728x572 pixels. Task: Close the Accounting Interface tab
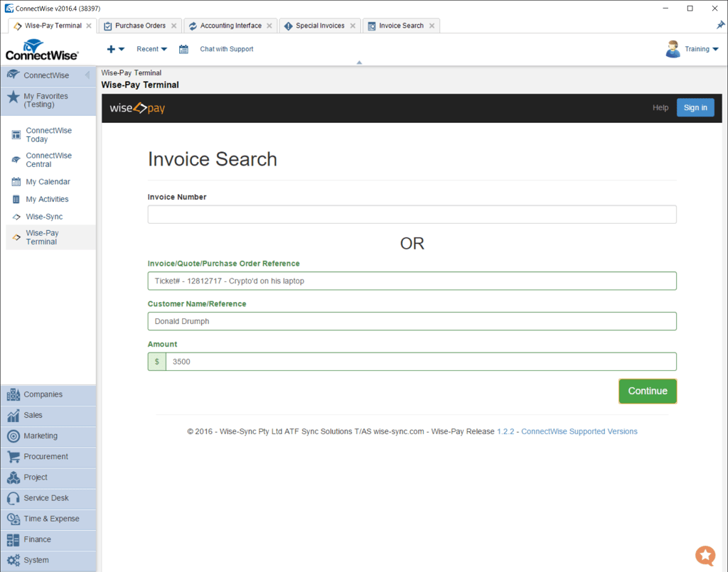click(269, 26)
